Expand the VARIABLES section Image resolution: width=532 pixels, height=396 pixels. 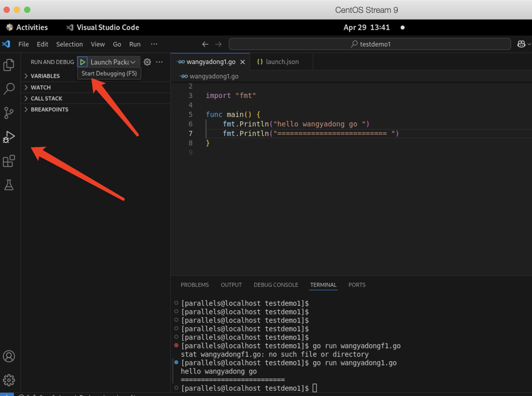tap(45, 76)
